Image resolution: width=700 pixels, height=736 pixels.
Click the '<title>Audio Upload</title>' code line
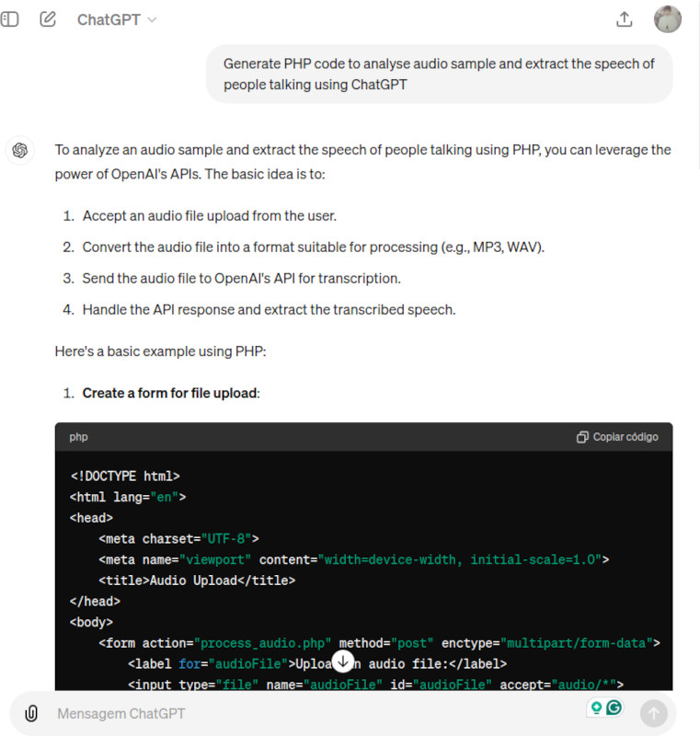click(x=197, y=581)
